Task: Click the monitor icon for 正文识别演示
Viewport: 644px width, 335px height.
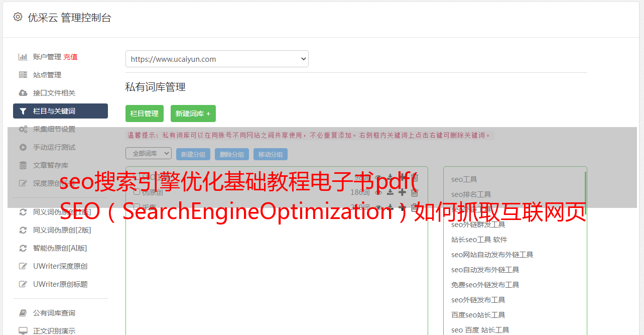Action: (x=23, y=331)
